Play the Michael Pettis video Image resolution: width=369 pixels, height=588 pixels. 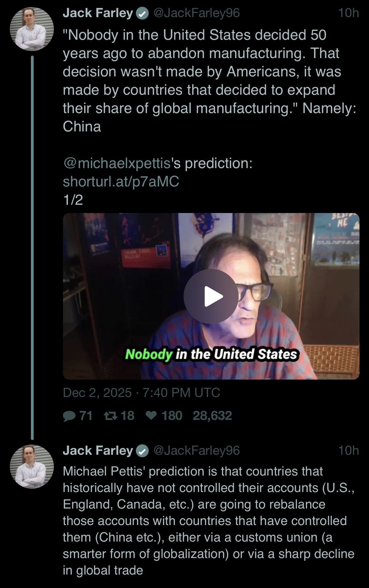211,296
